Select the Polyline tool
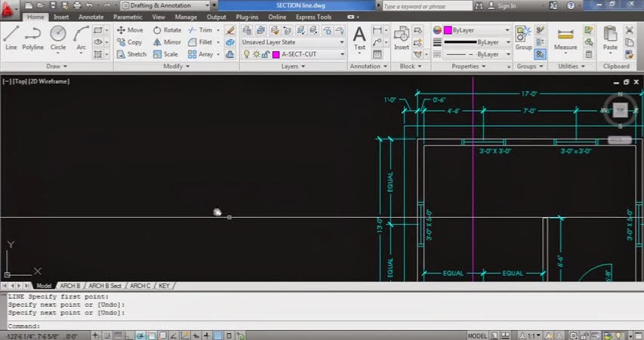Screen dimensions: 644x340 pos(33,38)
